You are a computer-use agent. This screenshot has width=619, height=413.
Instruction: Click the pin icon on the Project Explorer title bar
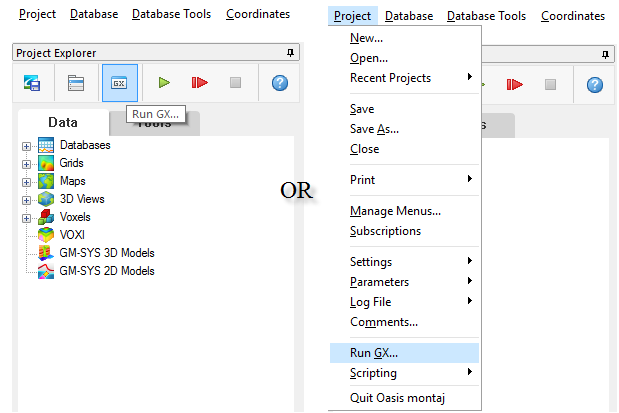290,53
